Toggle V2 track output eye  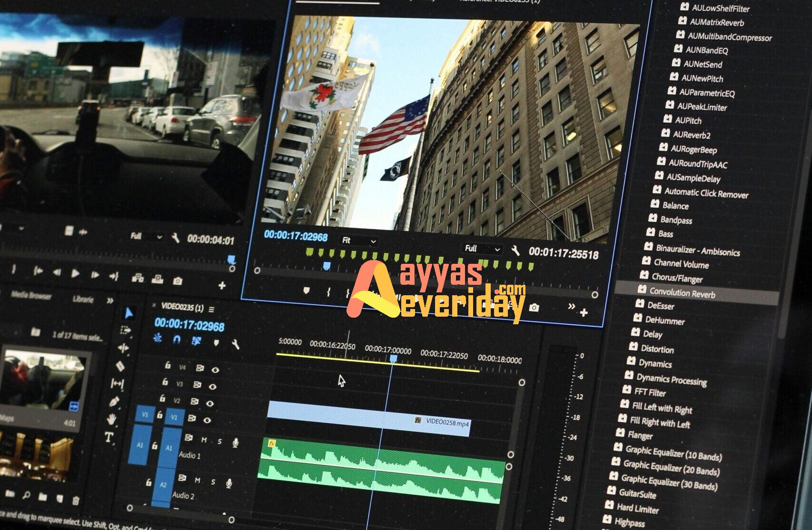click(x=209, y=403)
